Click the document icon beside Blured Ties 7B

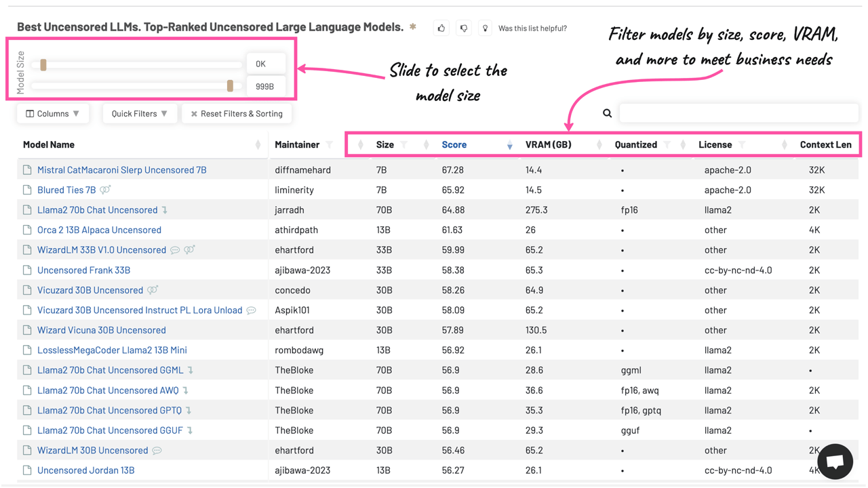pos(27,190)
